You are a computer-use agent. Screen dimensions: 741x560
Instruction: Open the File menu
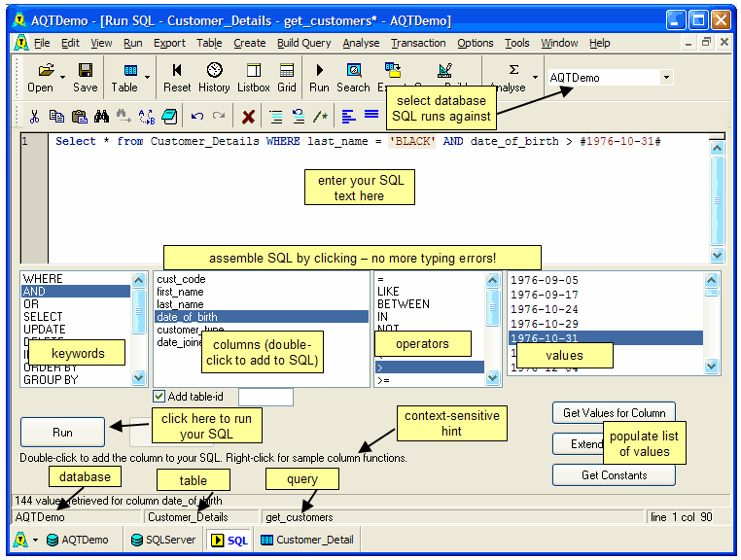point(42,43)
